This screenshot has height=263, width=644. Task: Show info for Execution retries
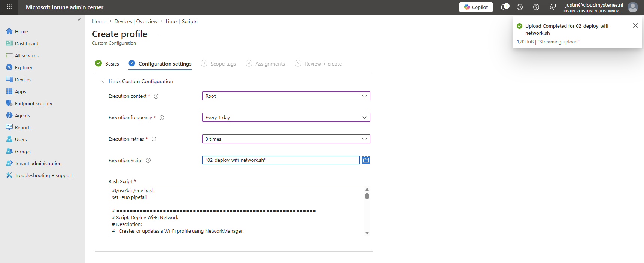coord(154,139)
